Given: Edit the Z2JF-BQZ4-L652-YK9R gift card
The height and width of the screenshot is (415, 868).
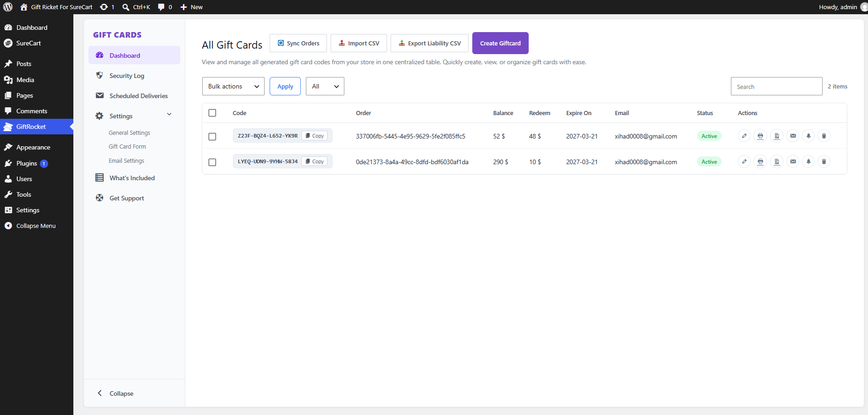Looking at the screenshot, I should click(x=744, y=136).
